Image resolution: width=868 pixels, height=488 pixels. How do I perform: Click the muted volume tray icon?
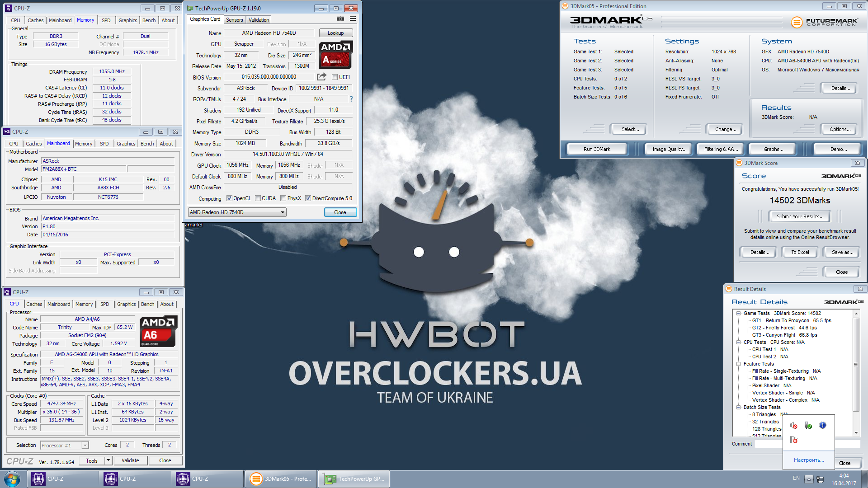coord(794,426)
